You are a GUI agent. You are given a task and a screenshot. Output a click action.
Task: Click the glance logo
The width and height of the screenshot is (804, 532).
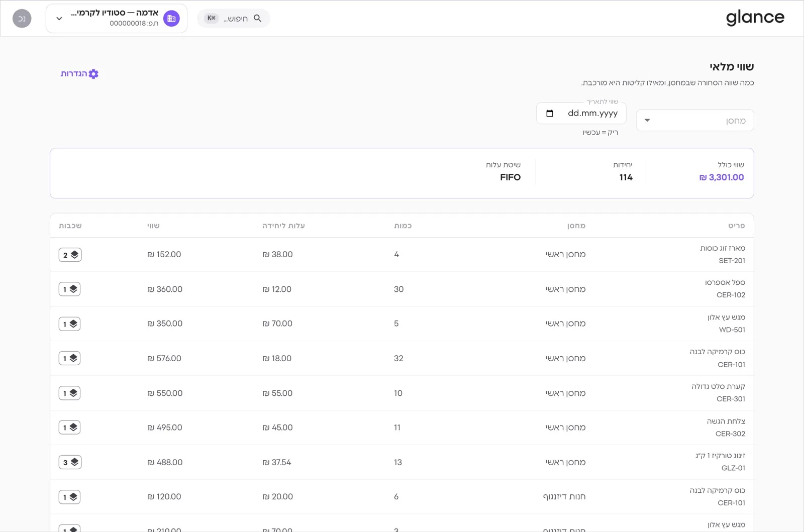click(755, 18)
